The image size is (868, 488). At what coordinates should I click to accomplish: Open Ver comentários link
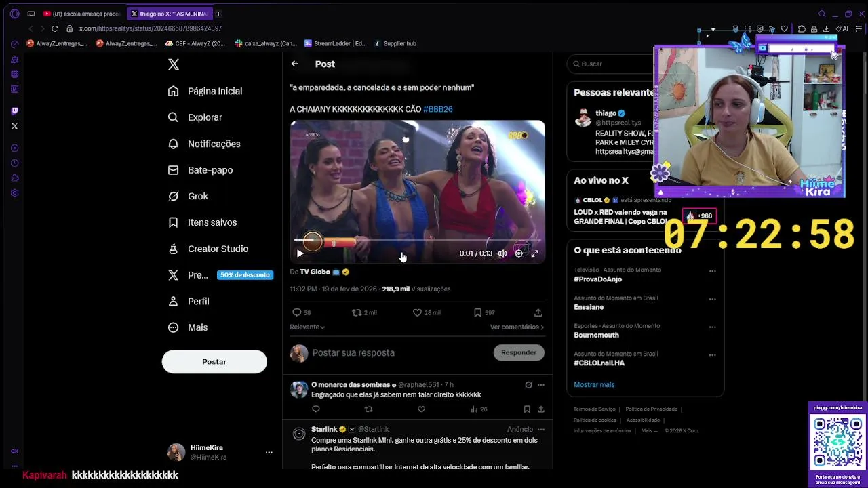(x=517, y=327)
